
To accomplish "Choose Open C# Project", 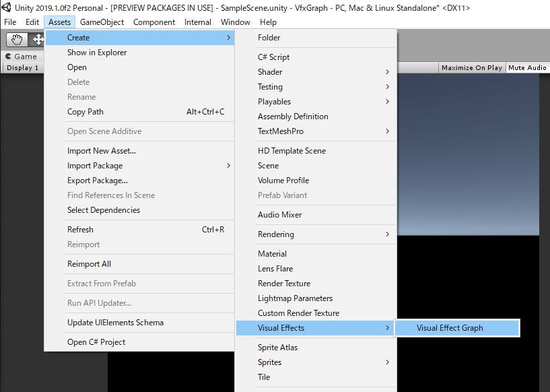I will [140, 341].
